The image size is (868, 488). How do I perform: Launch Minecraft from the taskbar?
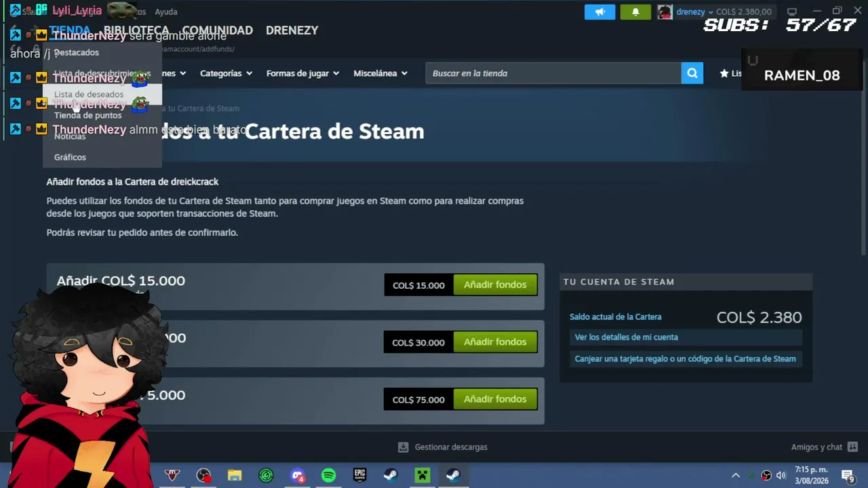click(x=422, y=475)
